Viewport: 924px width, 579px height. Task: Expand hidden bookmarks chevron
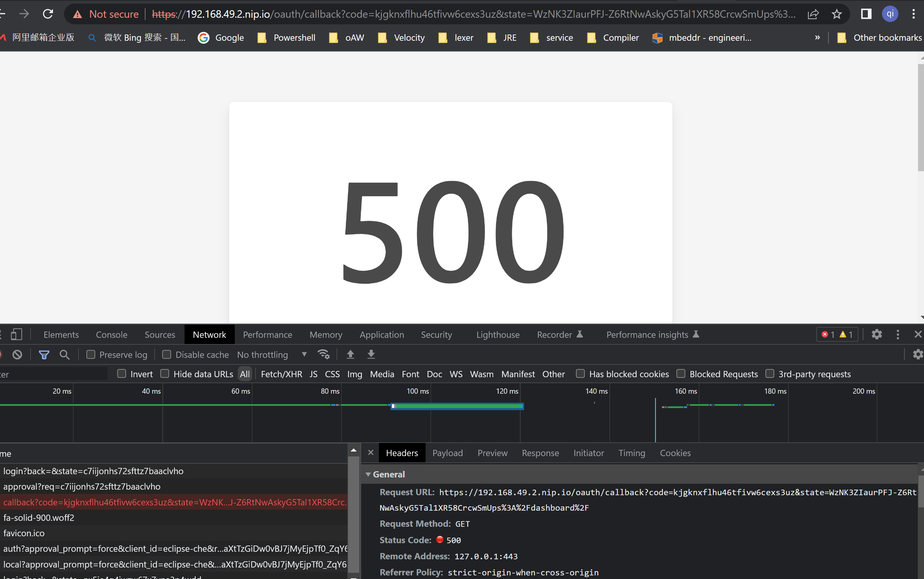pyautogui.click(x=817, y=37)
